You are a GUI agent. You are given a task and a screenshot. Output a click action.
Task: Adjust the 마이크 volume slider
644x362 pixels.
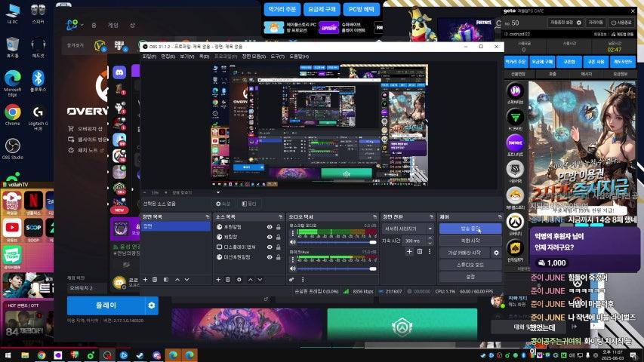pos(337,268)
